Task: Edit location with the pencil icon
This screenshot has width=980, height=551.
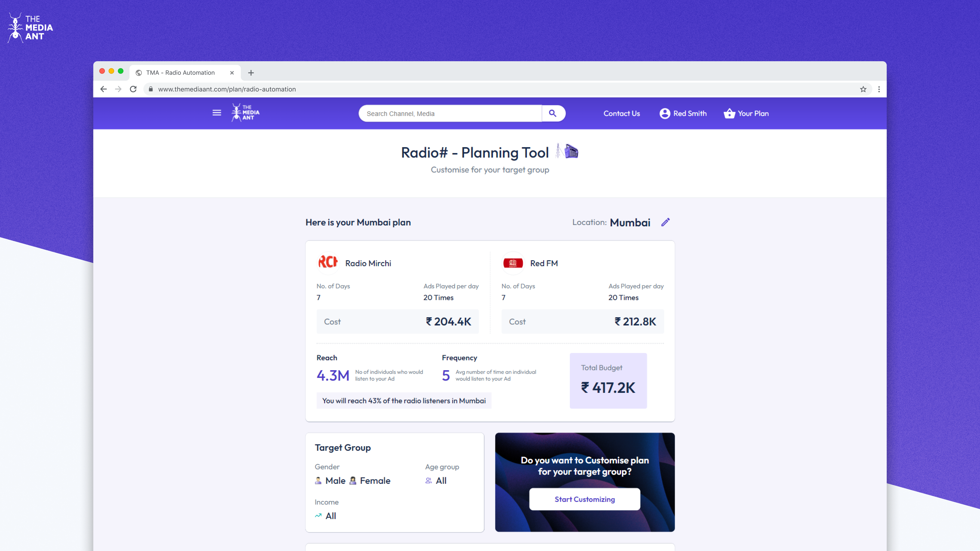Action: [665, 222]
